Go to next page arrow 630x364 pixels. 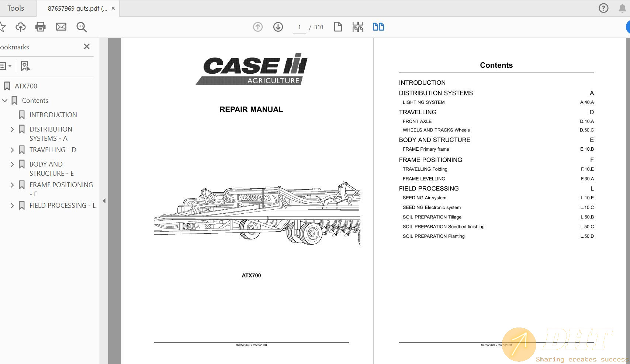278,27
